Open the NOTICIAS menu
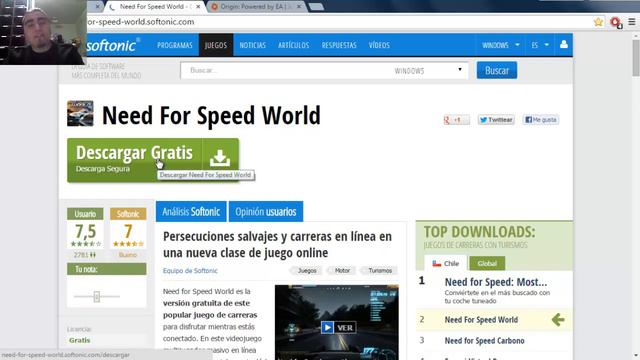 253,45
